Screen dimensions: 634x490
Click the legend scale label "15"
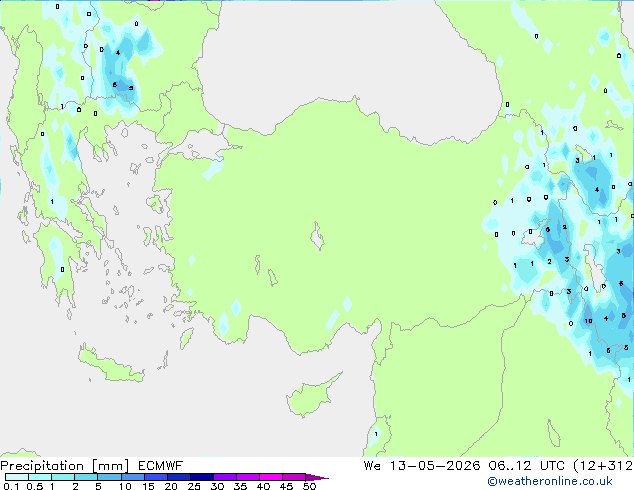click(148, 486)
